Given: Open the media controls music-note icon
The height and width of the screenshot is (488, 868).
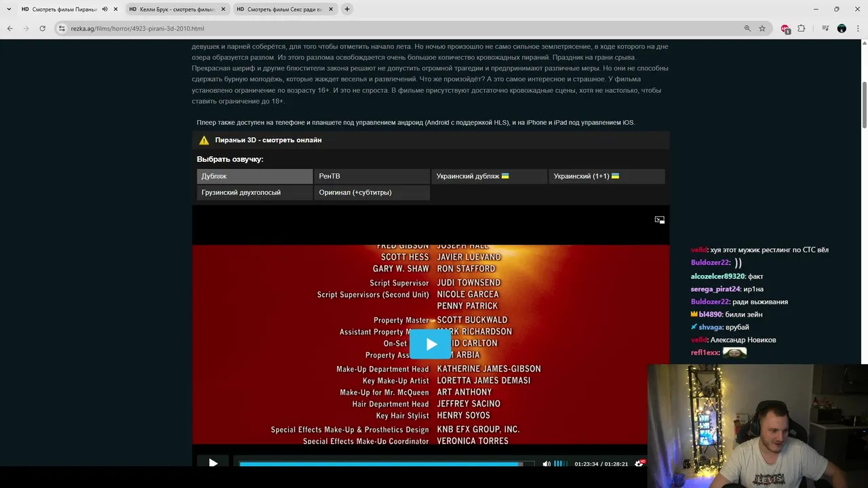Looking at the screenshot, I should (x=825, y=28).
